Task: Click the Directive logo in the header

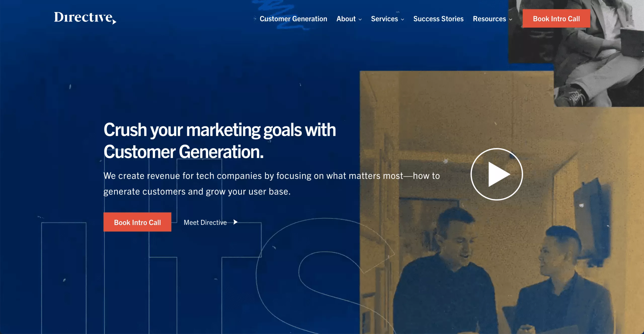Action: point(85,18)
